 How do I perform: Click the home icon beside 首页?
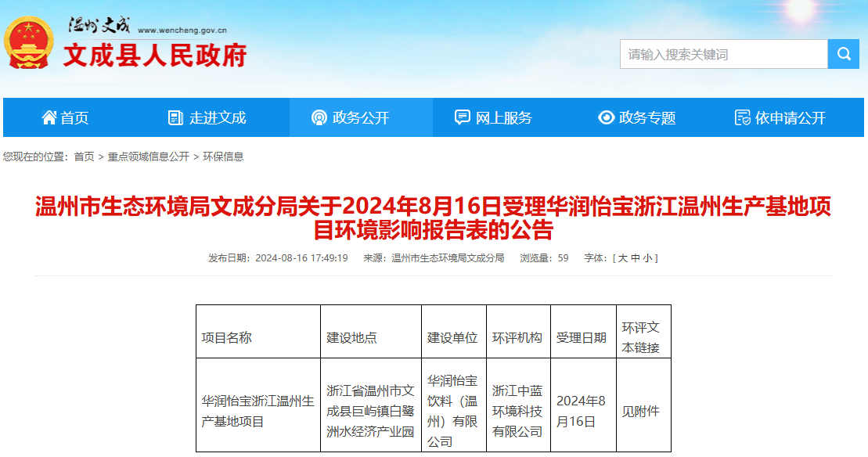49,117
